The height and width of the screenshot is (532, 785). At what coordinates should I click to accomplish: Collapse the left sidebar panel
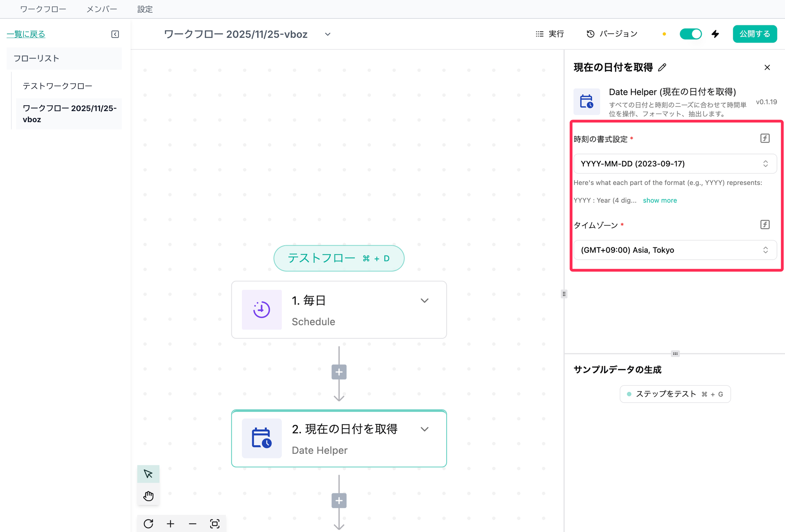pyautogui.click(x=115, y=34)
